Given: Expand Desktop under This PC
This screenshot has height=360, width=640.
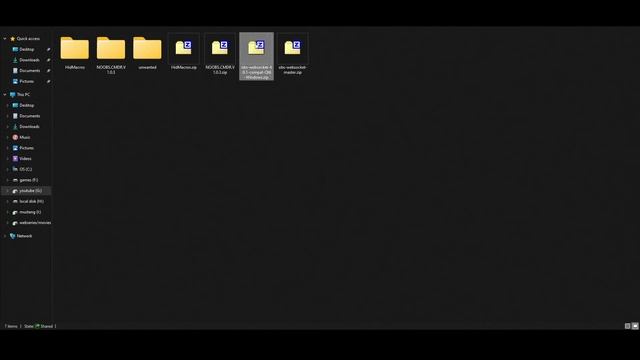Looking at the screenshot, I should [7, 105].
